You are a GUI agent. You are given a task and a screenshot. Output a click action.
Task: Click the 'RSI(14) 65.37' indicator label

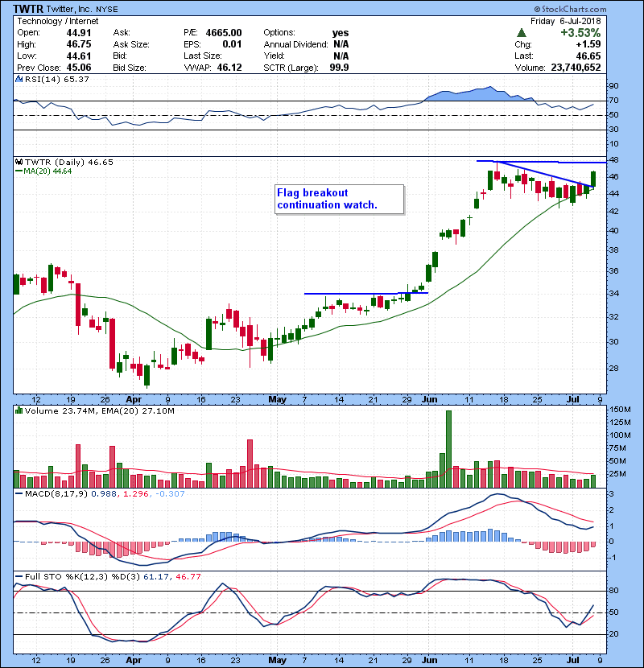coord(57,79)
